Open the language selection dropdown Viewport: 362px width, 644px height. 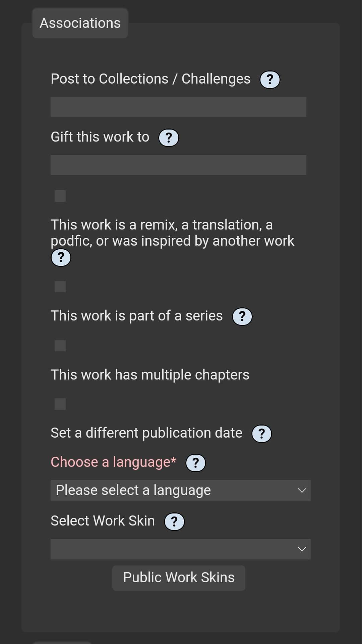[181, 490]
